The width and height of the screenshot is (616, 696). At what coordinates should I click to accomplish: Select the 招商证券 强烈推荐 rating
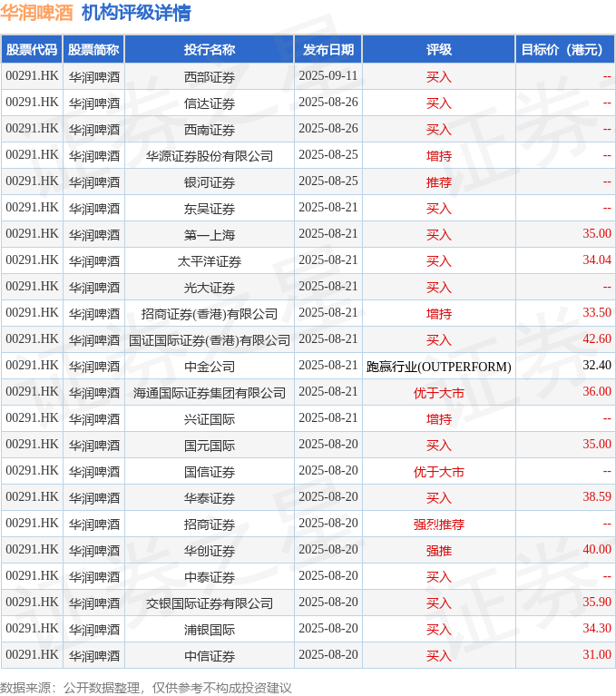coord(439,524)
